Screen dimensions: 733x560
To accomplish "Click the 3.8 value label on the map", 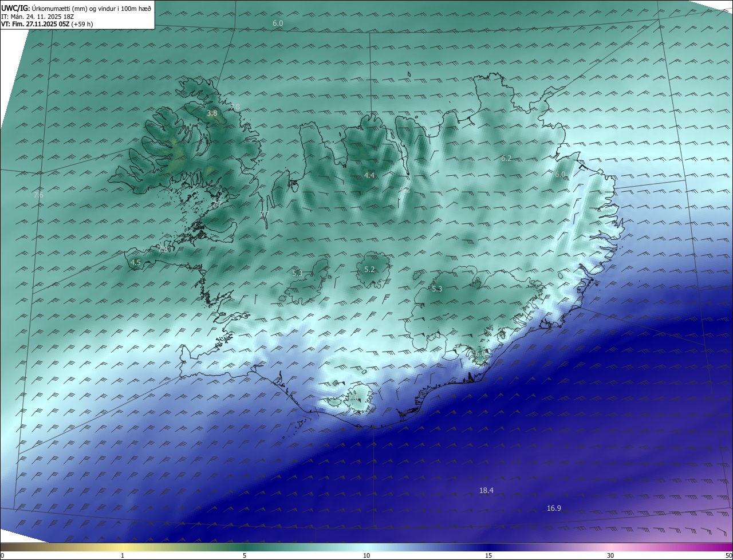I will tap(212, 113).
